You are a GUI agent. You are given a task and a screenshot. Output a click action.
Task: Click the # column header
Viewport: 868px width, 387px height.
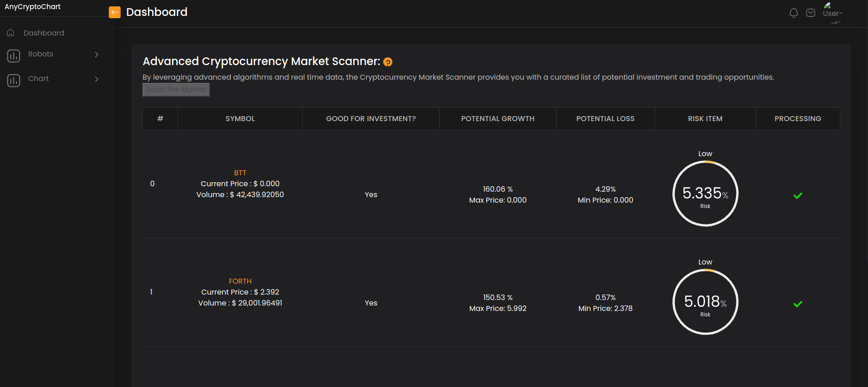(160, 119)
